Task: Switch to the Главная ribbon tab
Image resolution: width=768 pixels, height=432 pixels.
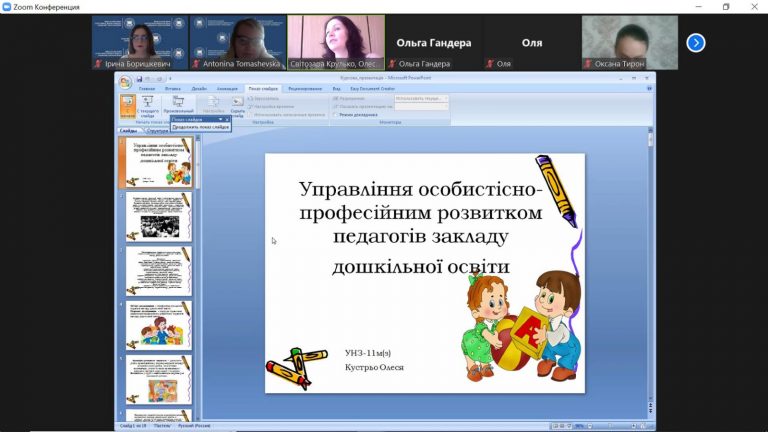Action: pos(147,89)
